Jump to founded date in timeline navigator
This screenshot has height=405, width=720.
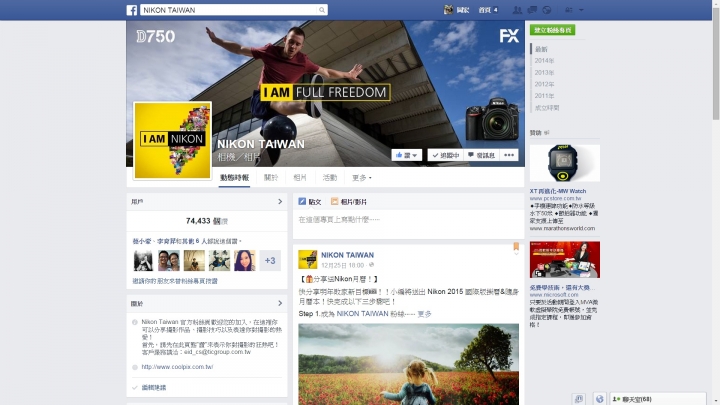(547, 108)
